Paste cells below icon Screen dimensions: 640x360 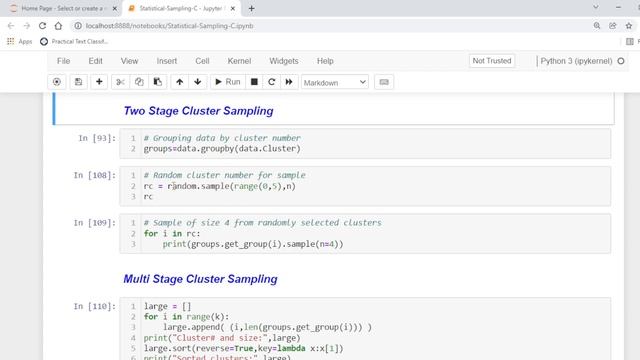pyautogui.click(x=158, y=82)
